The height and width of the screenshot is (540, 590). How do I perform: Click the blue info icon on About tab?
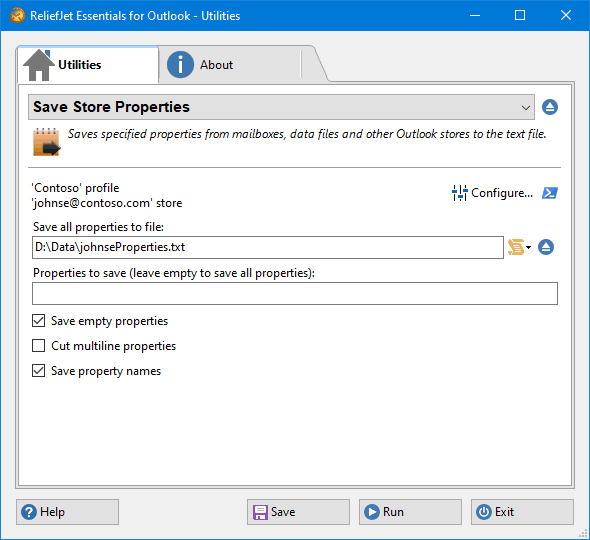tap(180, 65)
